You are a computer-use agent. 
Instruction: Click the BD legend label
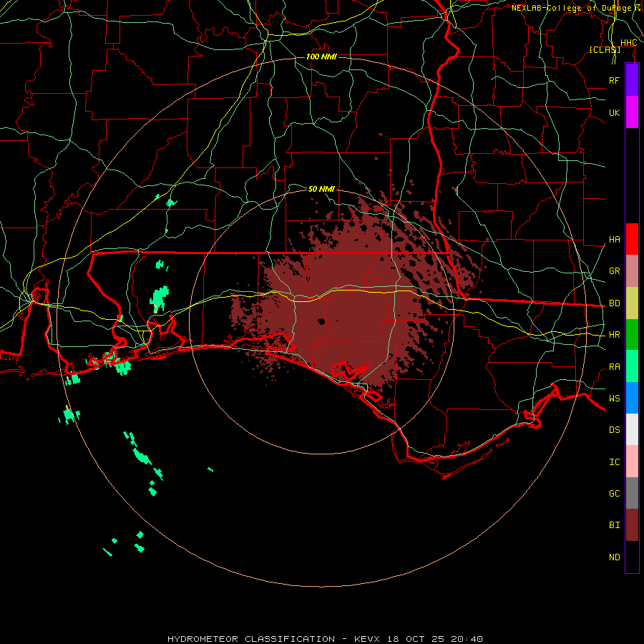tap(614, 303)
